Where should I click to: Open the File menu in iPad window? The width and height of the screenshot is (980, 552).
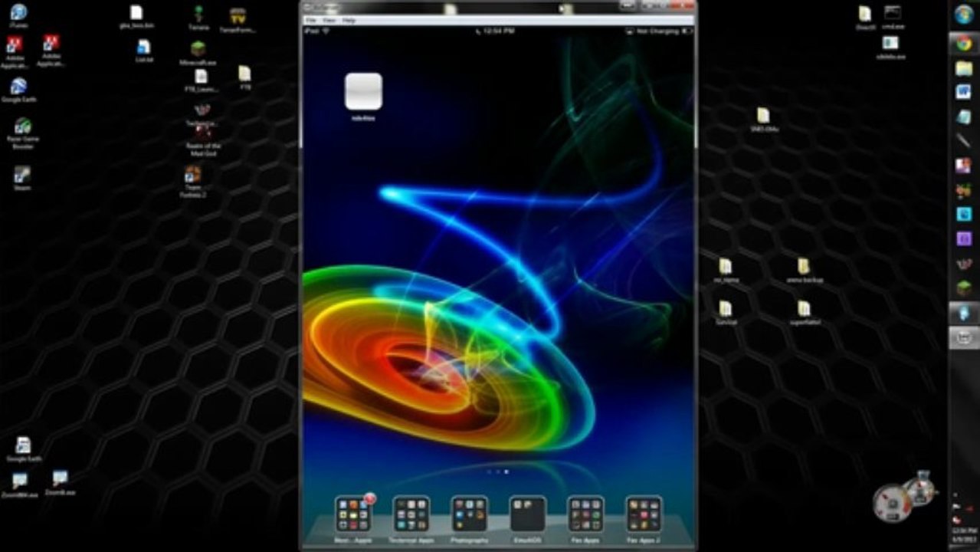coord(310,20)
